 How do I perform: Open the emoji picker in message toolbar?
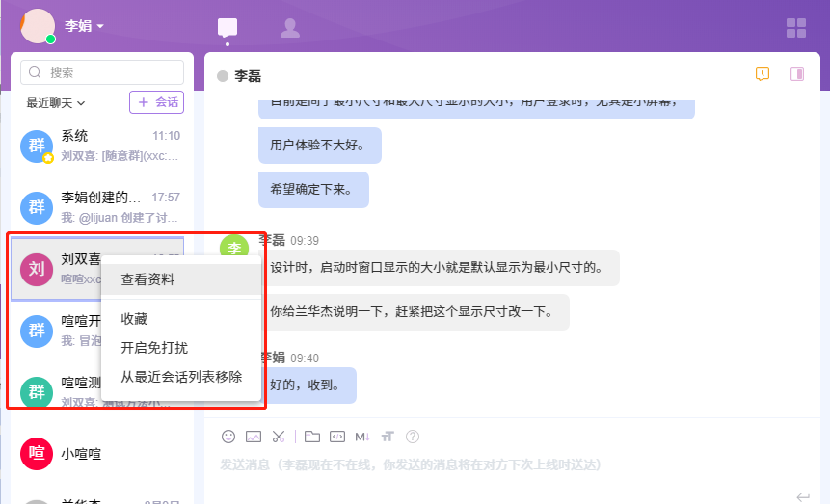point(228,437)
